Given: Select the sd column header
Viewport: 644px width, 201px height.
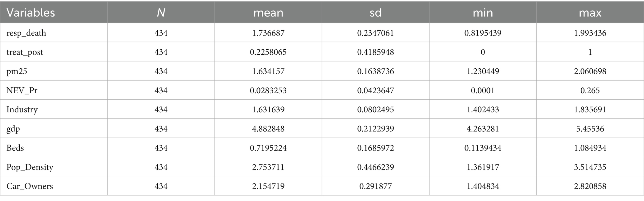Looking at the screenshot, I should pos(375,12).
